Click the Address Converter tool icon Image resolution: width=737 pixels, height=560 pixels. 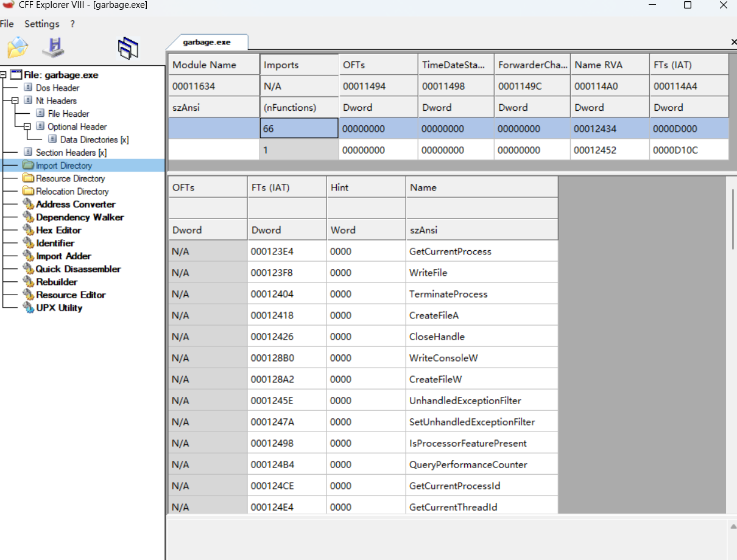pos(28,204)
